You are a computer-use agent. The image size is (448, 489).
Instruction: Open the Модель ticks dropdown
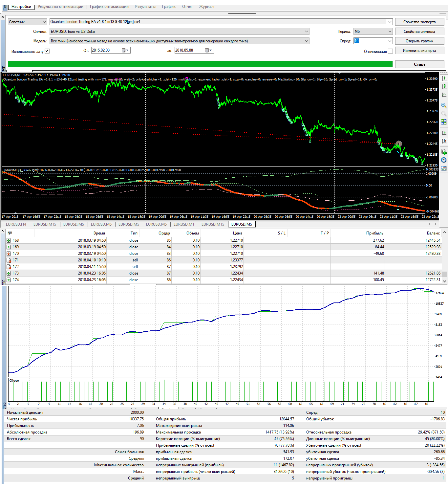tap(179, 41)
